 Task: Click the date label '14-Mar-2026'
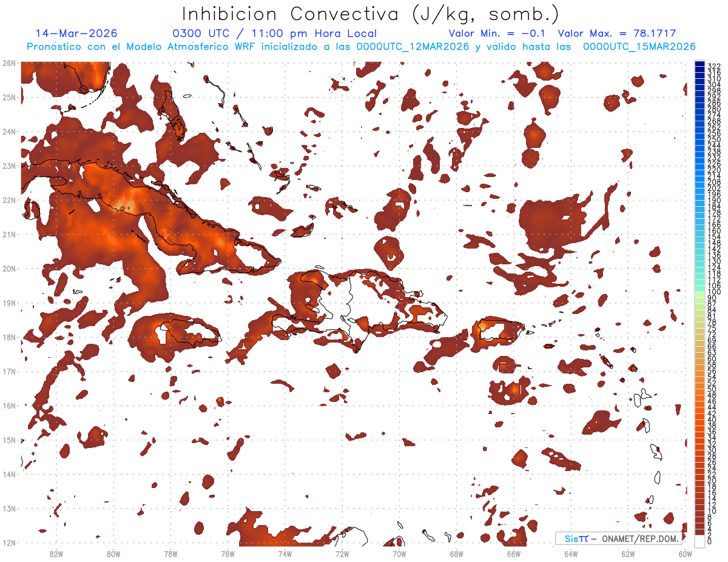click(76, 33)
